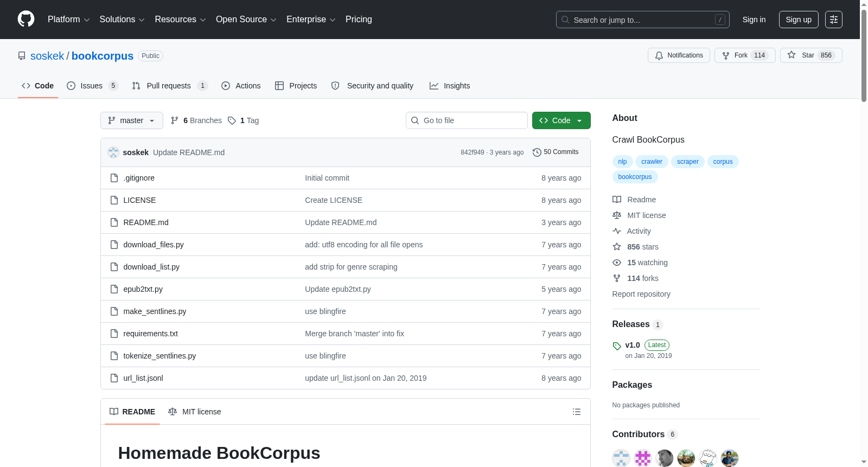The image size is (868, 467).
Task: Click the Notifications button
Action: (679, 55)
